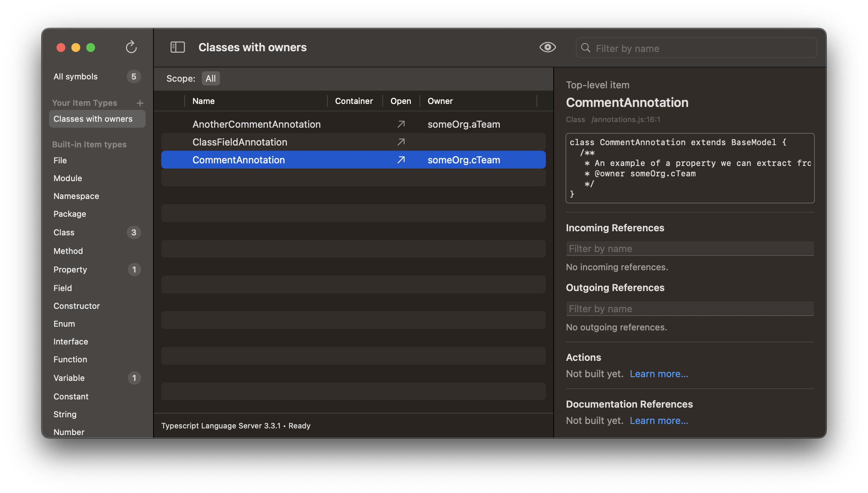Select AnotherCommentAnnotation from the list
Viewport: 868px width, 493px height.
point(256,124)
